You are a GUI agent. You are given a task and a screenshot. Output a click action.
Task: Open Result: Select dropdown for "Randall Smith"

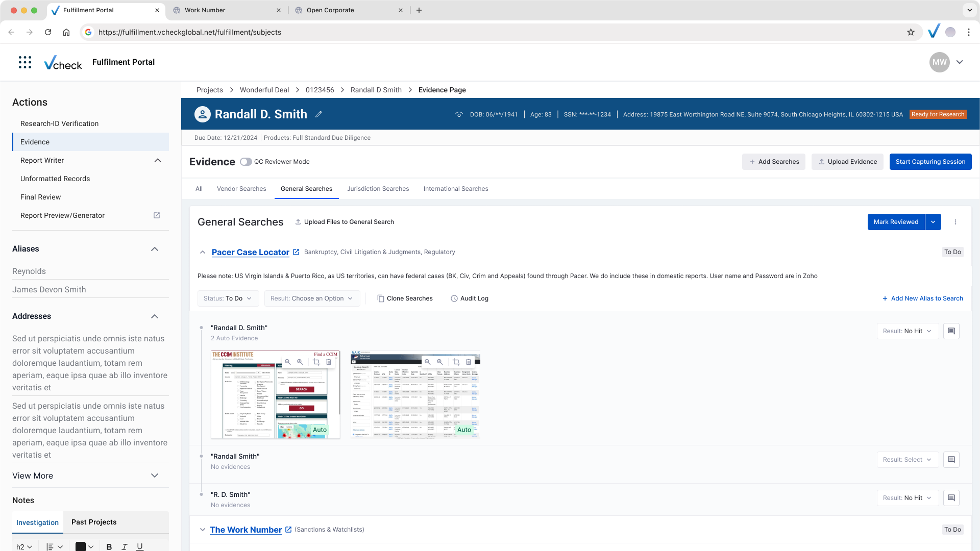[x=908, y=460]
